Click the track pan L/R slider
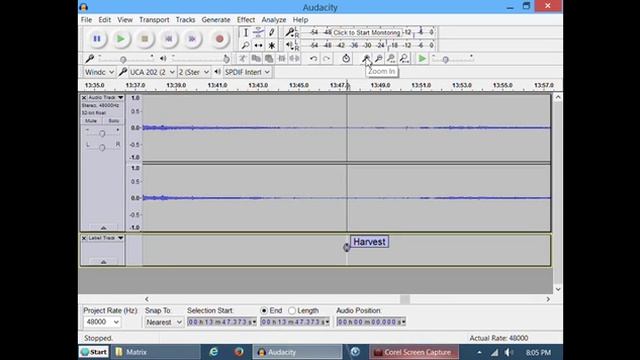The width and height of the screenshot is (640, 360). coord(102,147)
